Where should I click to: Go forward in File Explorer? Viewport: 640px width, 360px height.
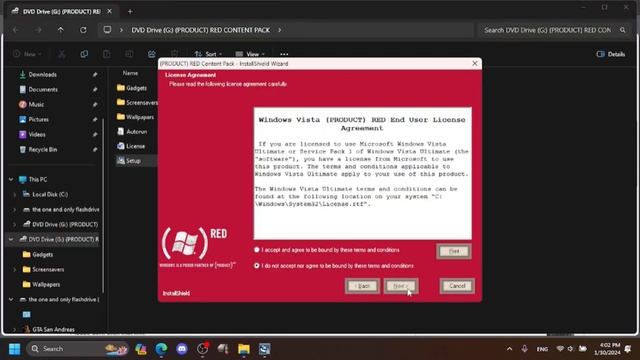pyautogui.click(x=38, y=30)
